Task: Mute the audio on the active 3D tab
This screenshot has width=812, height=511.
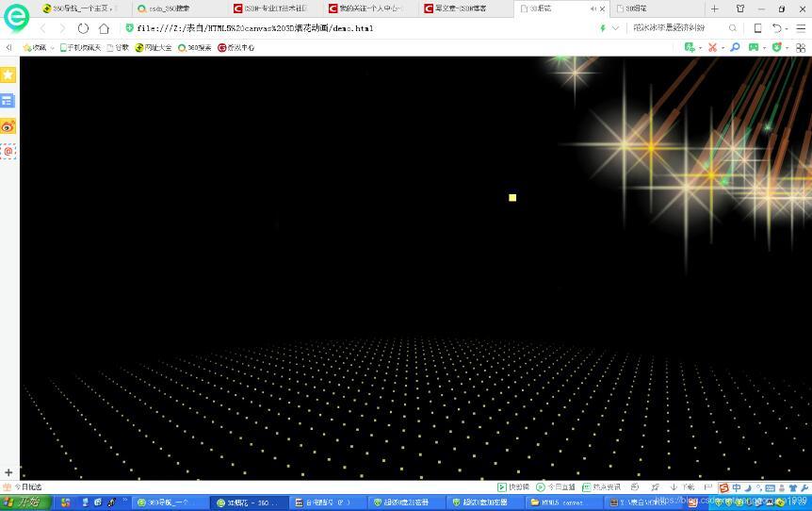Action: tap(593, 8)
